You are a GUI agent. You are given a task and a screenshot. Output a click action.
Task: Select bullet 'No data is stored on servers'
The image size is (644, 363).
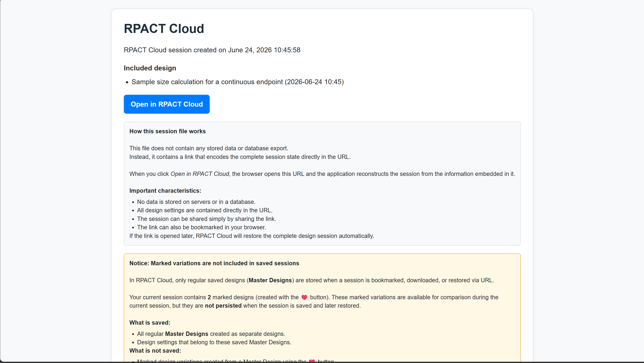(x=196, y=202)
